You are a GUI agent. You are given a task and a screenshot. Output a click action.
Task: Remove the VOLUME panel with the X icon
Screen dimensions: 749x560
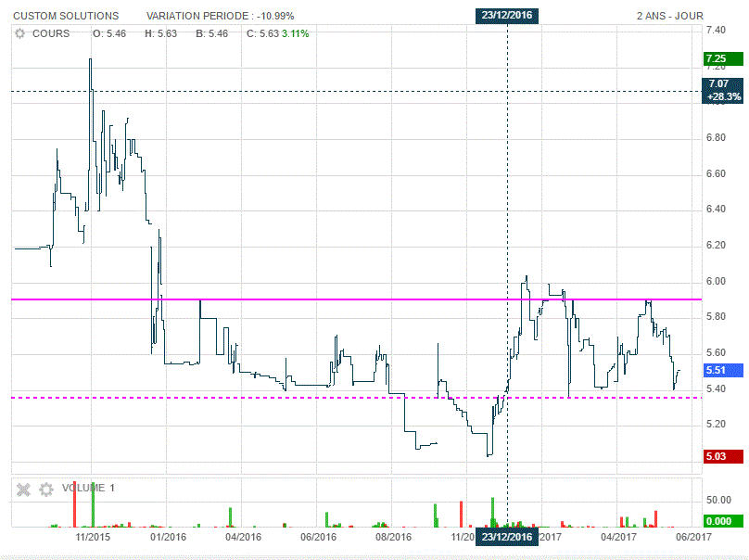coord(23,490)
